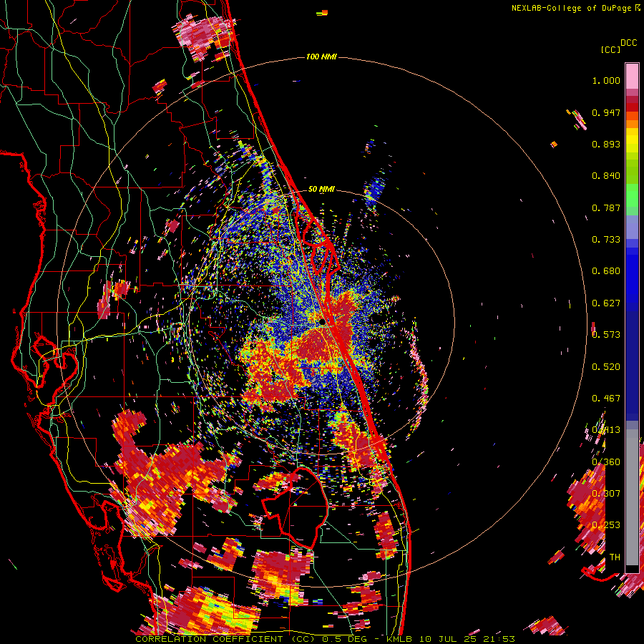The height and width of the screenshot is (644, 644).
Task: Click the DCC product label above the legend
Action: click(628, 43)
